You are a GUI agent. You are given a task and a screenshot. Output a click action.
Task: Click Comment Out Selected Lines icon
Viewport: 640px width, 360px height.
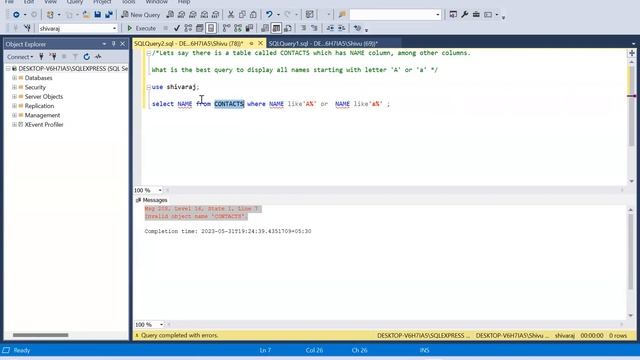click(x=303, y=28)
